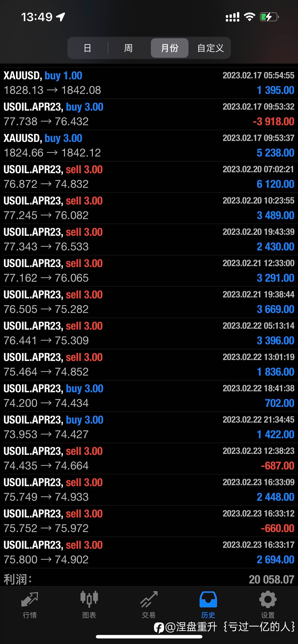
Task: Tap the 历史 history tray icon
Action: coord(208,599)
